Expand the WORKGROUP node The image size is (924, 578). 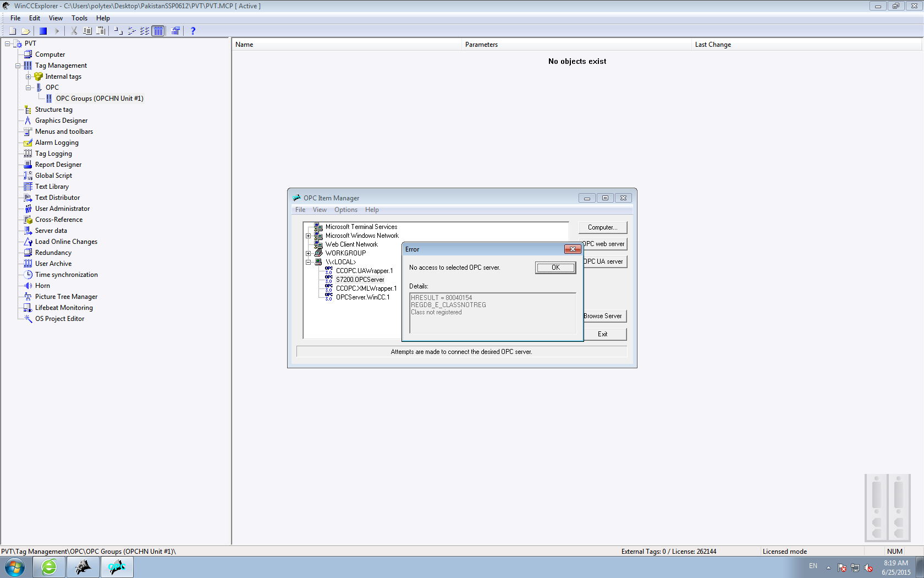click(x=309, y=253)
